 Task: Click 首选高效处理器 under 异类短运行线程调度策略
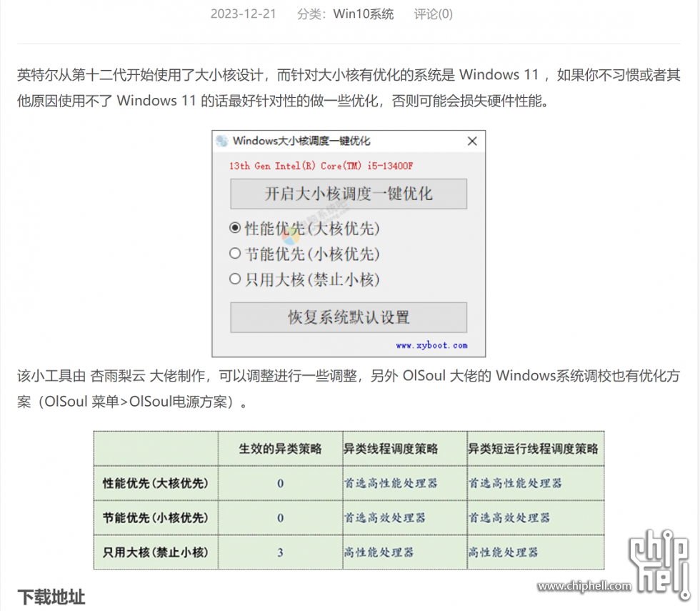pyautogui.click(x=509, y=517)
